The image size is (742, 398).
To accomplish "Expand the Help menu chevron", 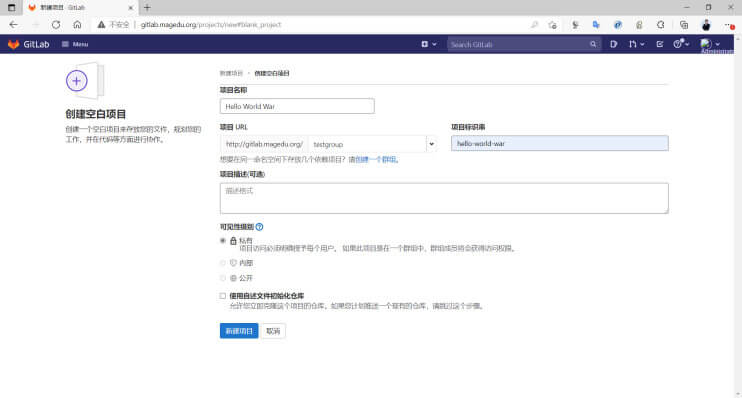I will tap(687, 44).
